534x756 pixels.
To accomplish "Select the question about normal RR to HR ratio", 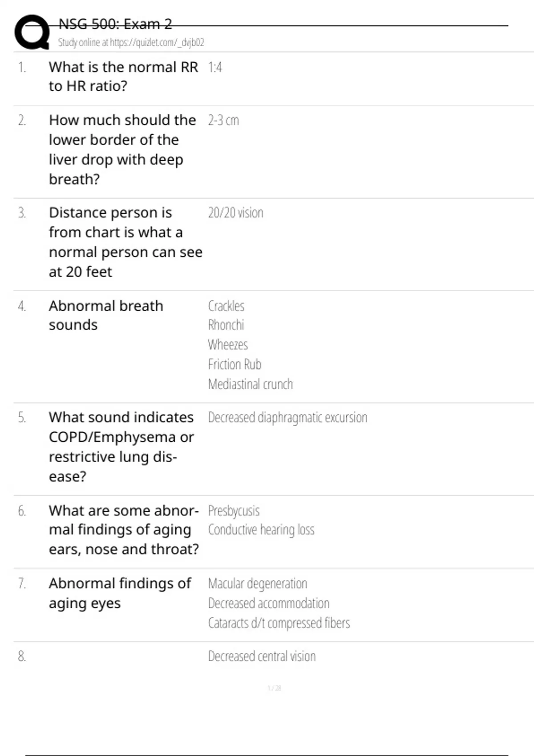I will (123, 76).
